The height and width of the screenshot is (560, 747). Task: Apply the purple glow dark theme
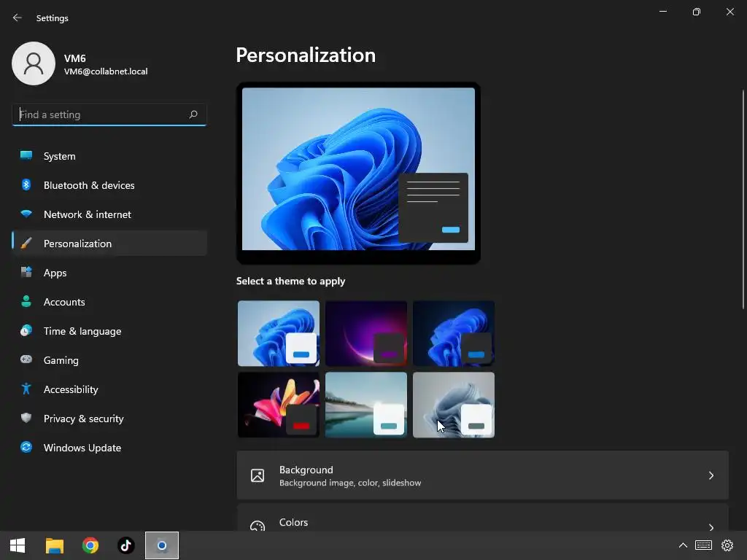366,333
